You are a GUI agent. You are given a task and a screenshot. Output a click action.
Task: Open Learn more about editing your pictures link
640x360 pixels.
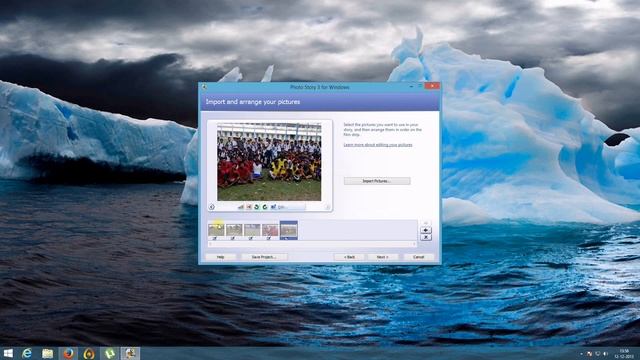[378, 145]
